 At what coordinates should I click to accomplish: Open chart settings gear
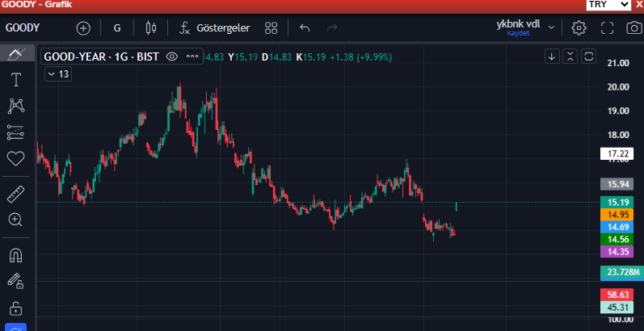pos(579,28)
